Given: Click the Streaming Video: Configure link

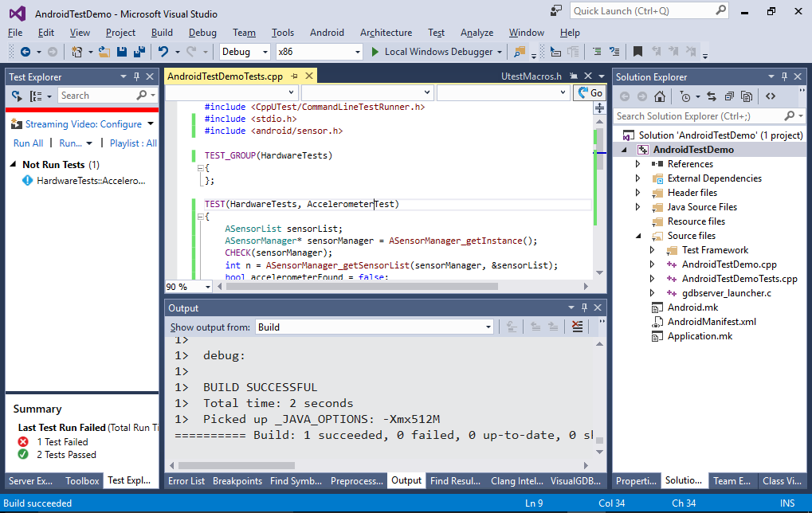Looking at the screenshot, I should tap(84, 124).
